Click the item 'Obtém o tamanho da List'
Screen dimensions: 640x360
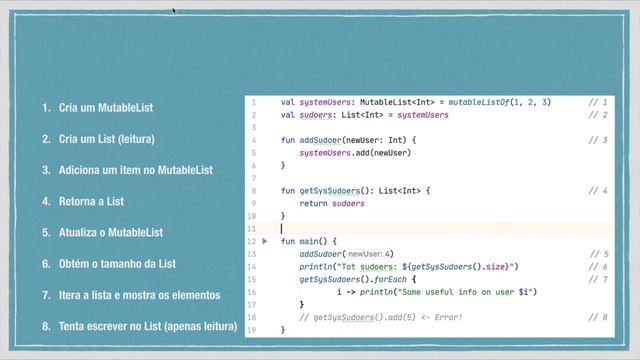(x=117, y=264)
